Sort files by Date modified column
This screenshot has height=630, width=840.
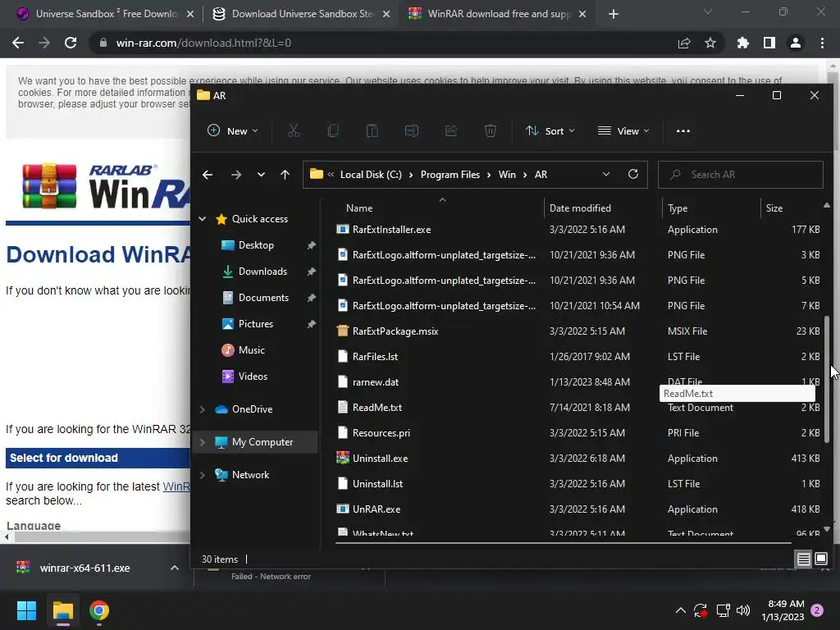click(x=580, y=208)
